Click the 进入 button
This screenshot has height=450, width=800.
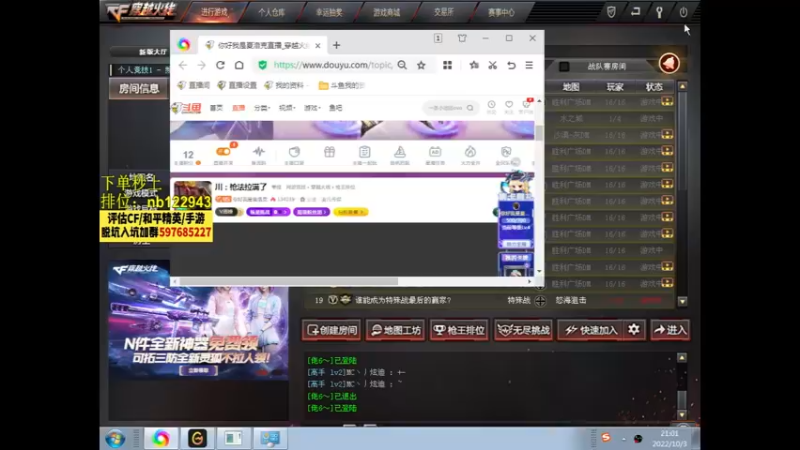click(670, 330)
